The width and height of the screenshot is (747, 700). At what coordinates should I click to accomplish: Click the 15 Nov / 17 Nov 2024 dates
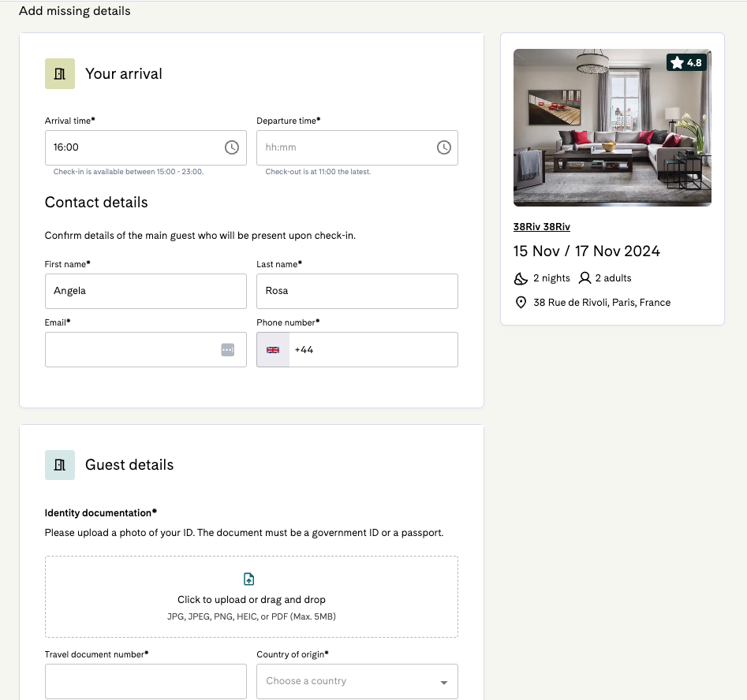coord(586,251)
